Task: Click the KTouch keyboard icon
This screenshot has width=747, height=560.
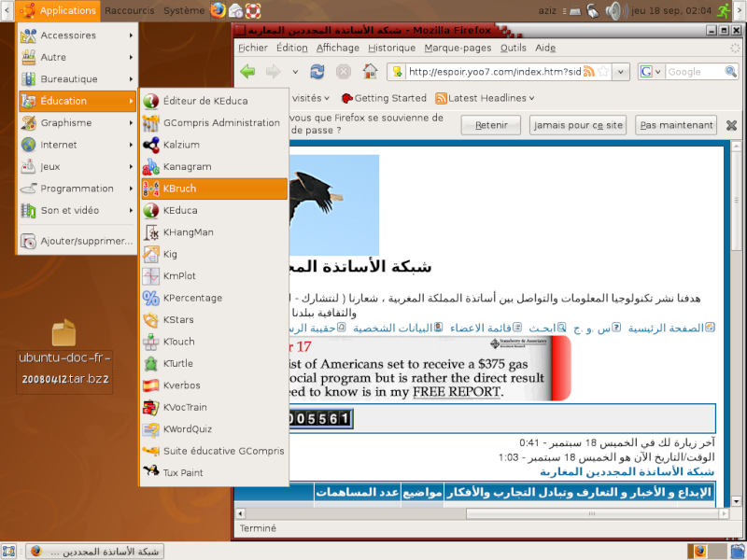Action: tap(151, 342)
